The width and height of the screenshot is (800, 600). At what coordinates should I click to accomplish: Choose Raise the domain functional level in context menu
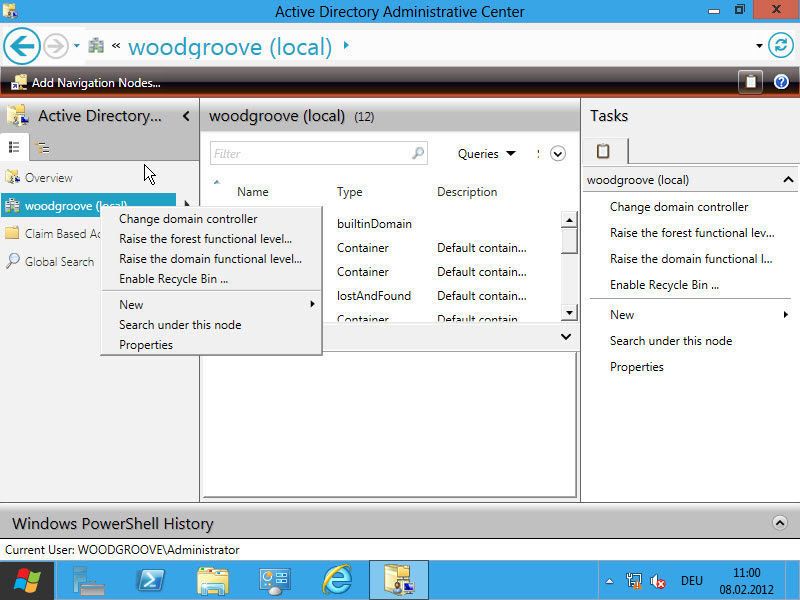point(210,259)
